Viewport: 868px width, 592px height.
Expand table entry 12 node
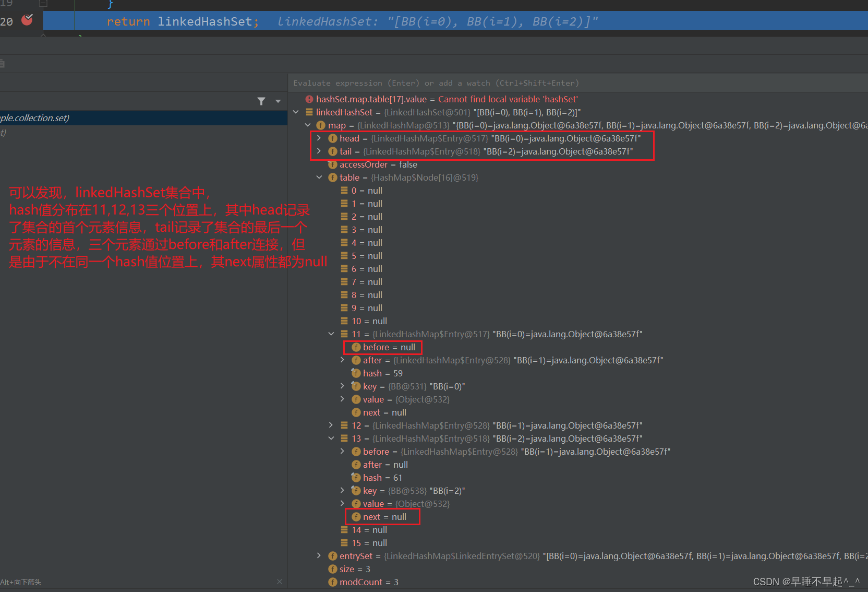point(331,425)
